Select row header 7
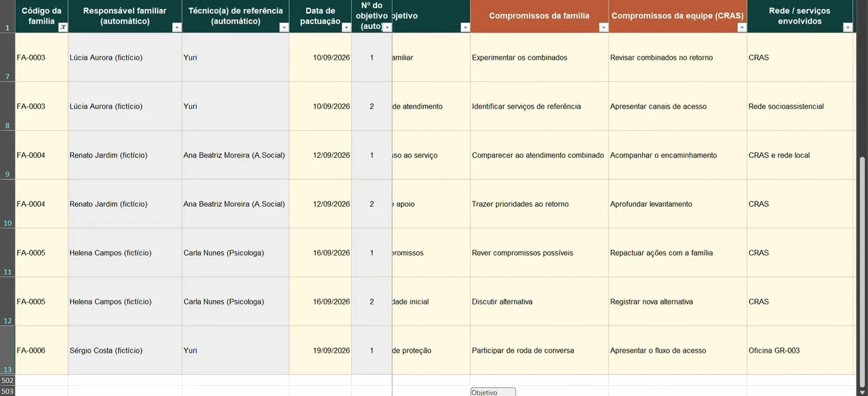Image resolution: width=868 pixels, height=396 pixels. tap(7, 58)
